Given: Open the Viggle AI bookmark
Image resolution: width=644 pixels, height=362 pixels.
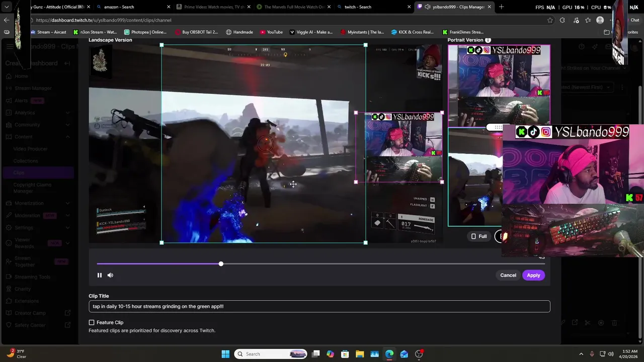Looking at the screenshot, I should [x=311, y=32].
